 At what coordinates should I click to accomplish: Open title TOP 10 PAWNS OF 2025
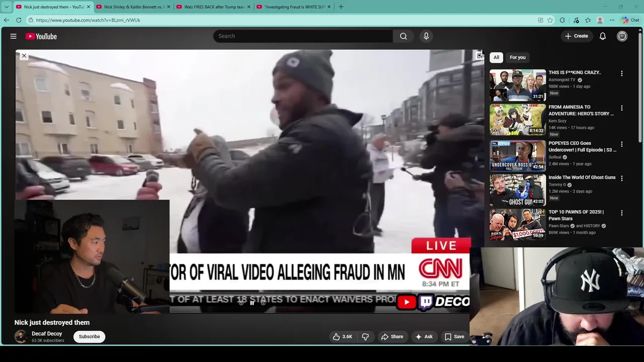click(x=576, y=215)
